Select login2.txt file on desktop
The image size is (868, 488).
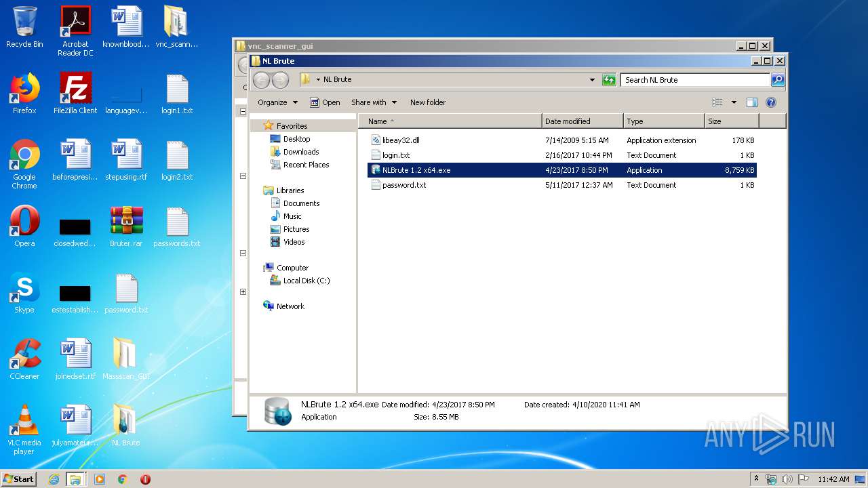click(177, 160)
